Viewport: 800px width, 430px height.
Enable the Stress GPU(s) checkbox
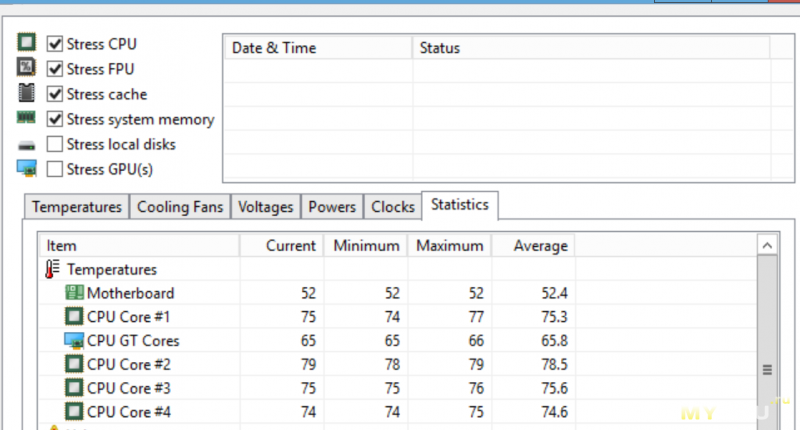point(55,169)
